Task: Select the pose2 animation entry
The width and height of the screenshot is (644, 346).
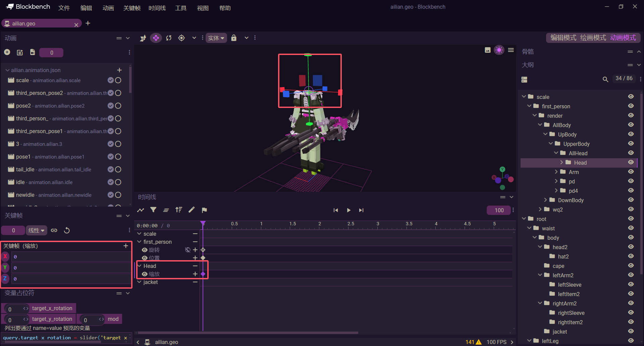Action: point(50,106)
